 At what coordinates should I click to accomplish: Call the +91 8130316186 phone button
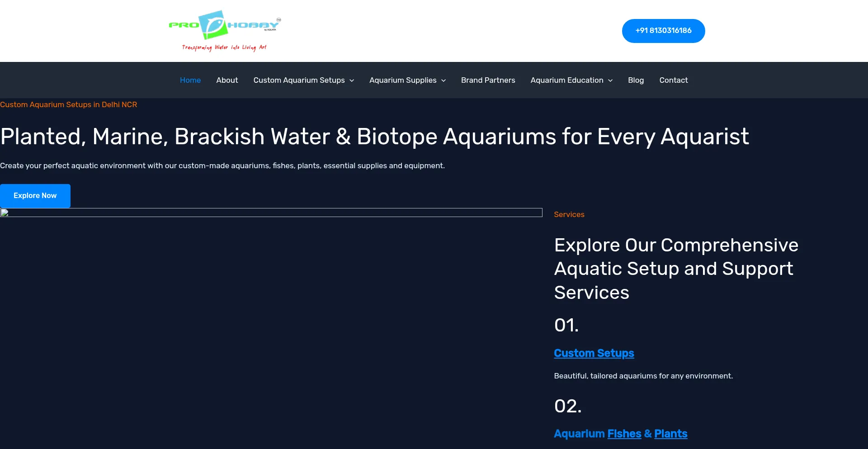(x=663, y=31)
